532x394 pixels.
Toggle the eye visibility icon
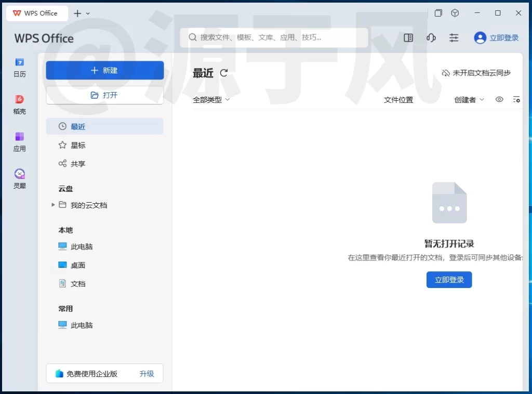499,99
